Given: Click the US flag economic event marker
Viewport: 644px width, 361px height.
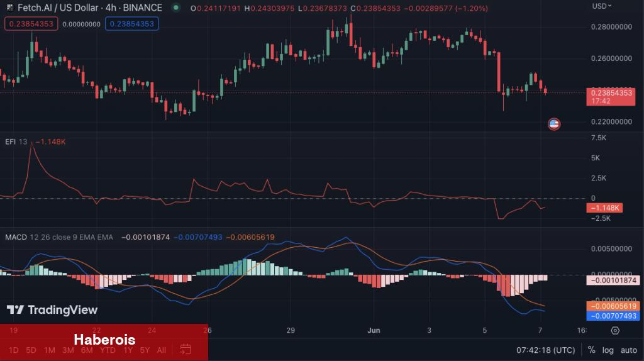Looking at the screenshot, I should point(554,124).
